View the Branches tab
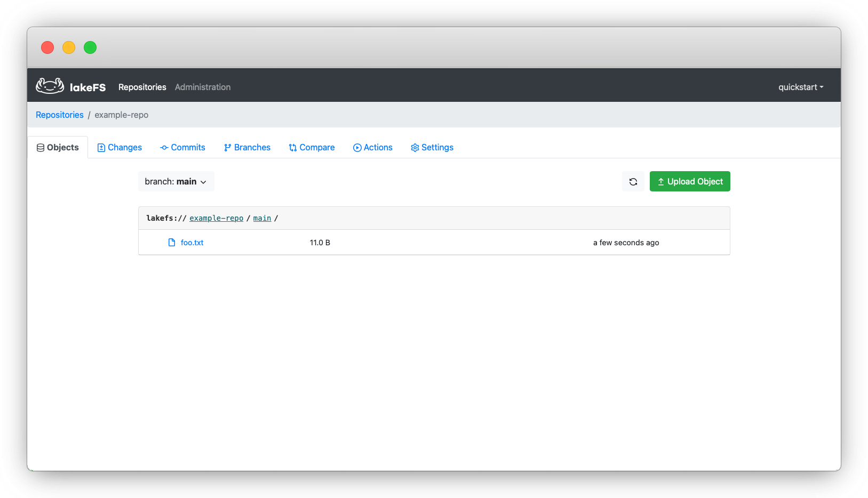 (x=247, y=148)
